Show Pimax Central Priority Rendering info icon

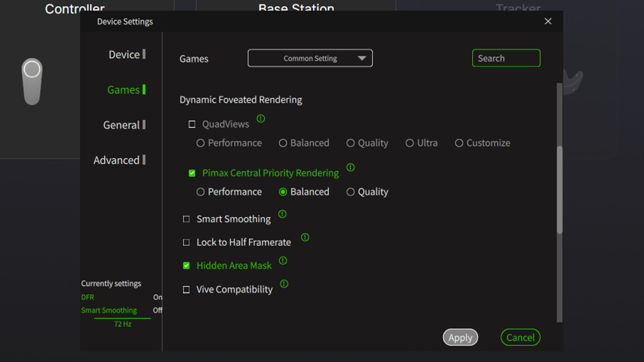pos(350,167)
